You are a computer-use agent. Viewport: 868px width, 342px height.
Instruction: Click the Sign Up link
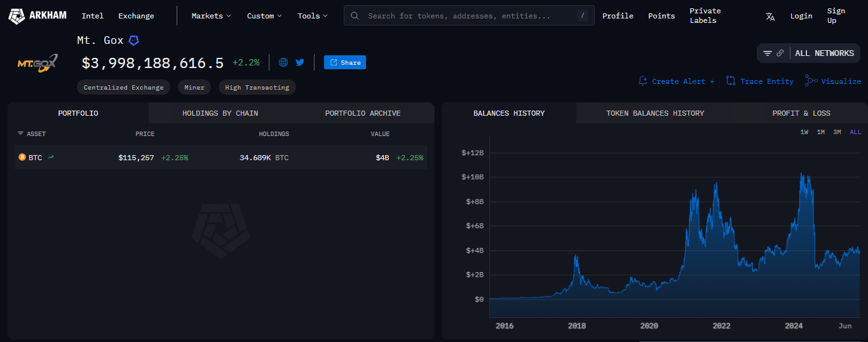[x=836, y=16]
